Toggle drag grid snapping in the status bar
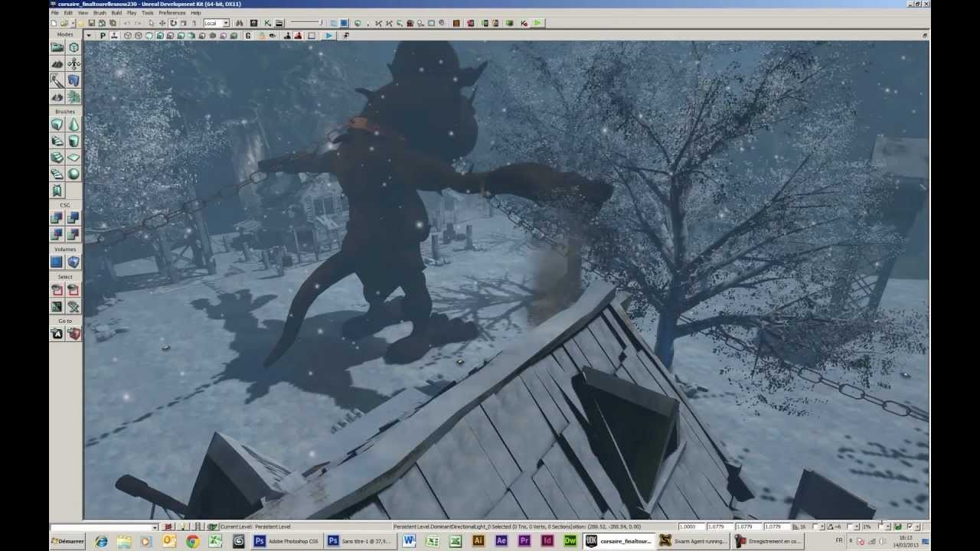This screenshot has width=980, height=551. point(794,527)
